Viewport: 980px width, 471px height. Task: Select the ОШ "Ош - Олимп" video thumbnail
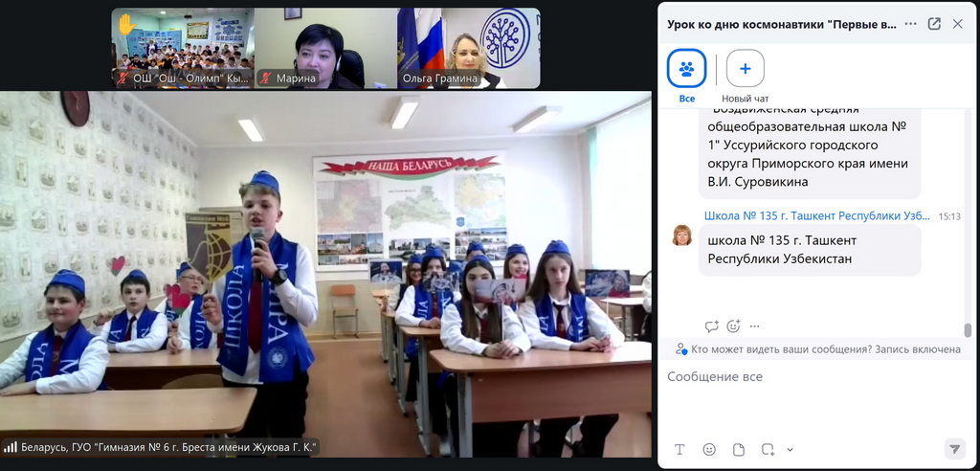(182, 49)
